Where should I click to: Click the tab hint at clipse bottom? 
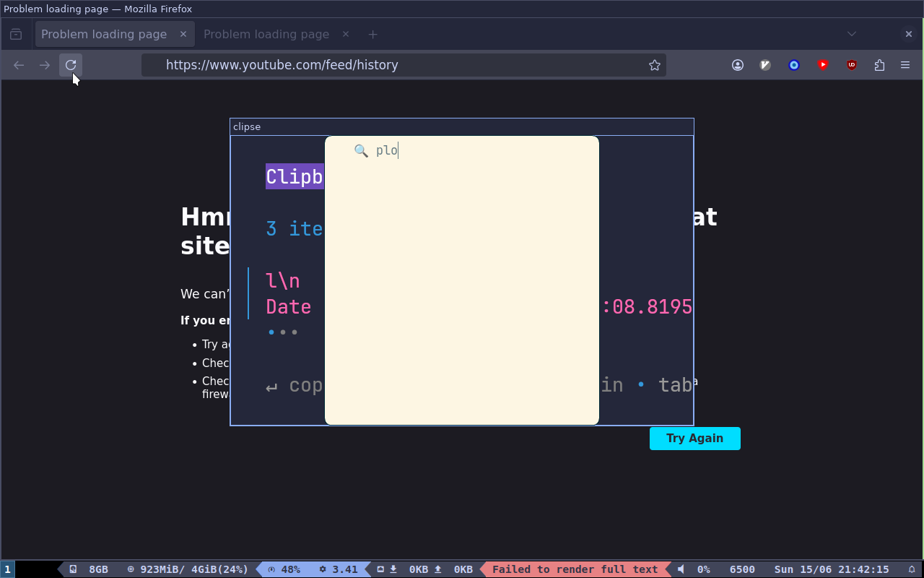pyautogui.click(x=676, y=385)
